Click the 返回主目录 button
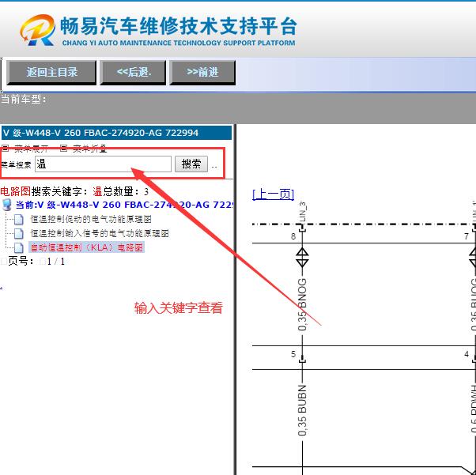The image size is (476, 475). tap(51, 73)
